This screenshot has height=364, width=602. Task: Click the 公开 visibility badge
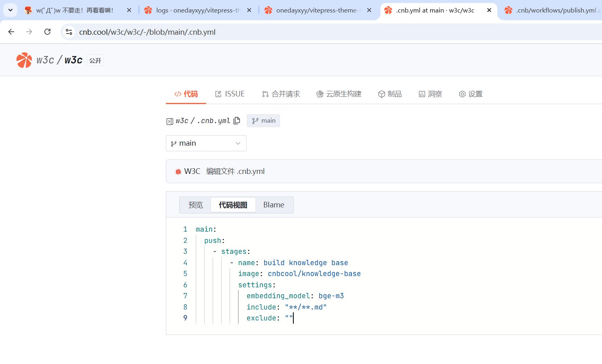click(x=95, y=61)
